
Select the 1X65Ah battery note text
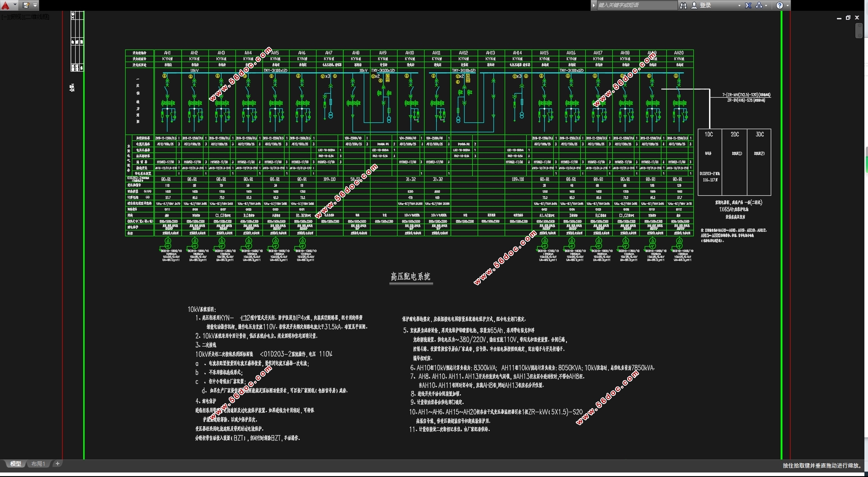[733, 209]
